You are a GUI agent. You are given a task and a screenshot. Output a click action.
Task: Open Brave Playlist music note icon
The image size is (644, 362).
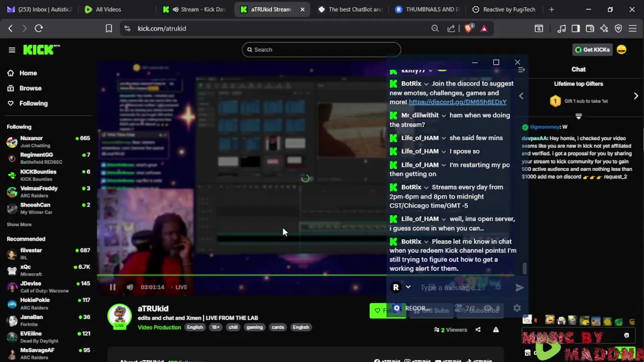pyautogui.click(x=562, y=29)
